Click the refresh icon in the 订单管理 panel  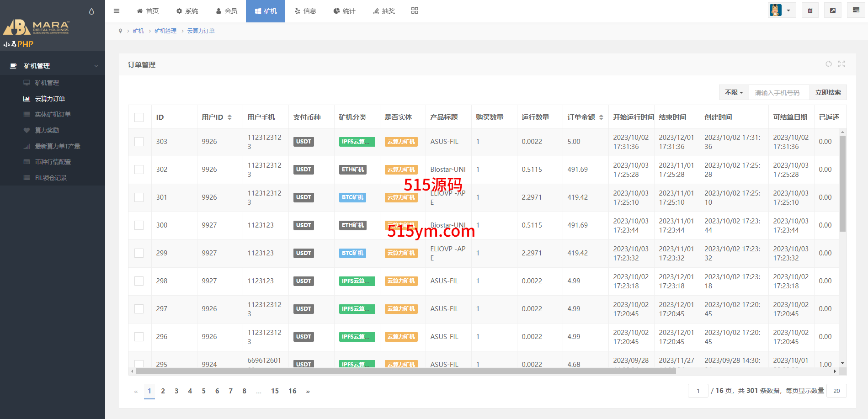tap(828, 64)
